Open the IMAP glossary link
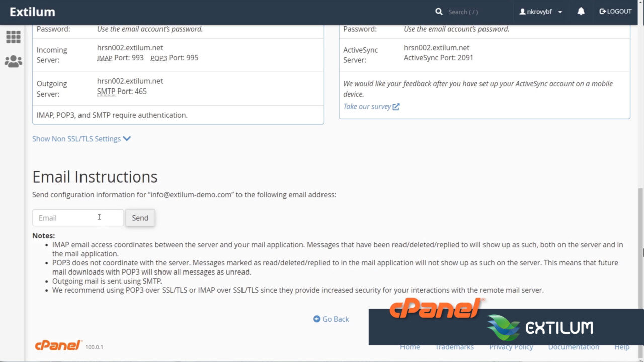 [x=104, y=58]
